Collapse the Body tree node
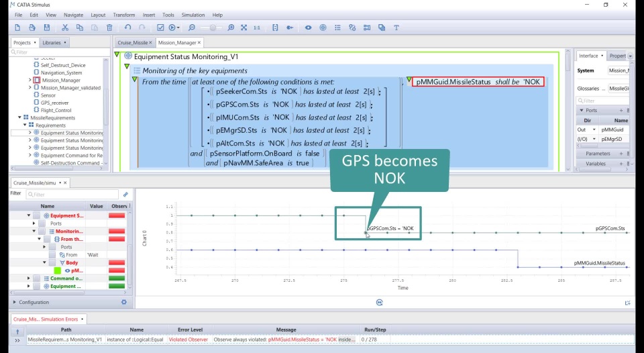Viewport: 644px width, 353px height. (x=44, y=262)
